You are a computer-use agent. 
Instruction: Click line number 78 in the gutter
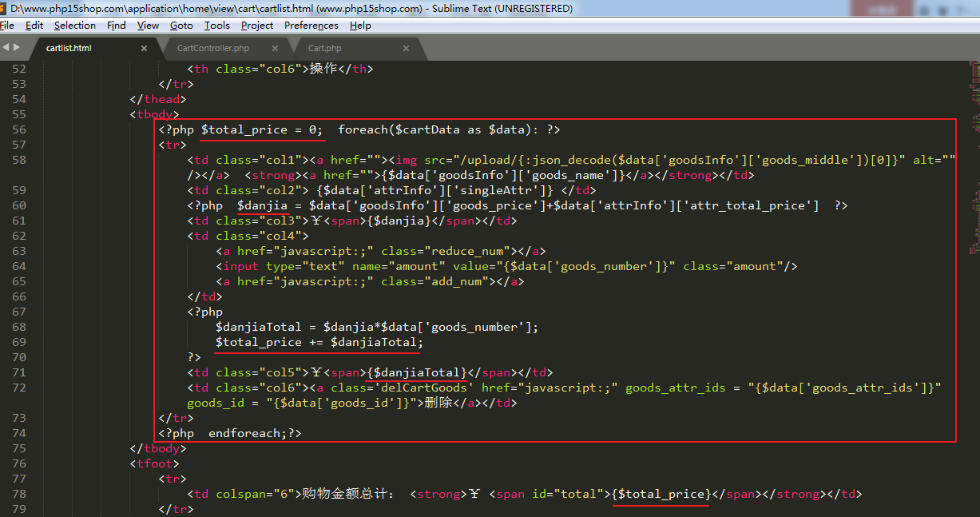click(x=18, y=494)
